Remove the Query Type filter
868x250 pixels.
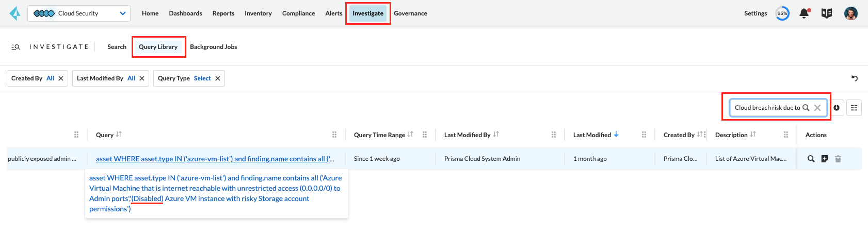click(218, 78)
